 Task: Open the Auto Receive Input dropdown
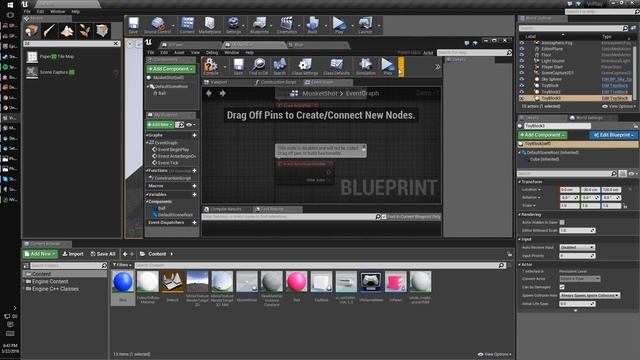coord(577,247)
